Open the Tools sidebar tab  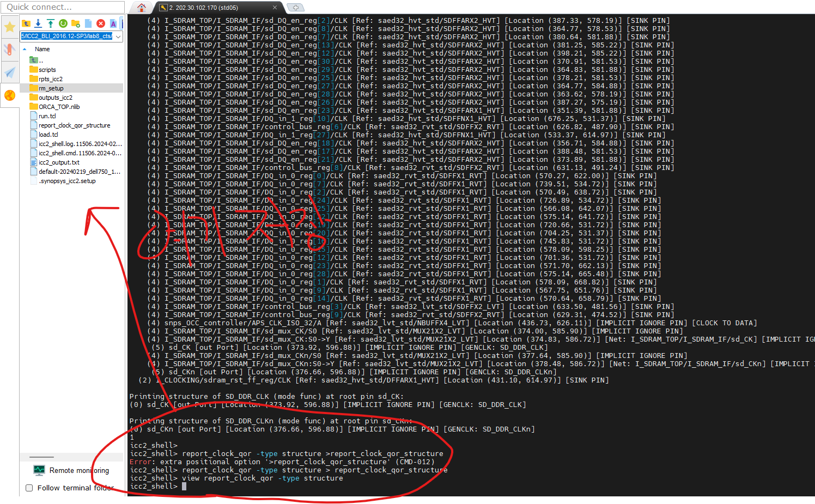[x=10, y=50]
